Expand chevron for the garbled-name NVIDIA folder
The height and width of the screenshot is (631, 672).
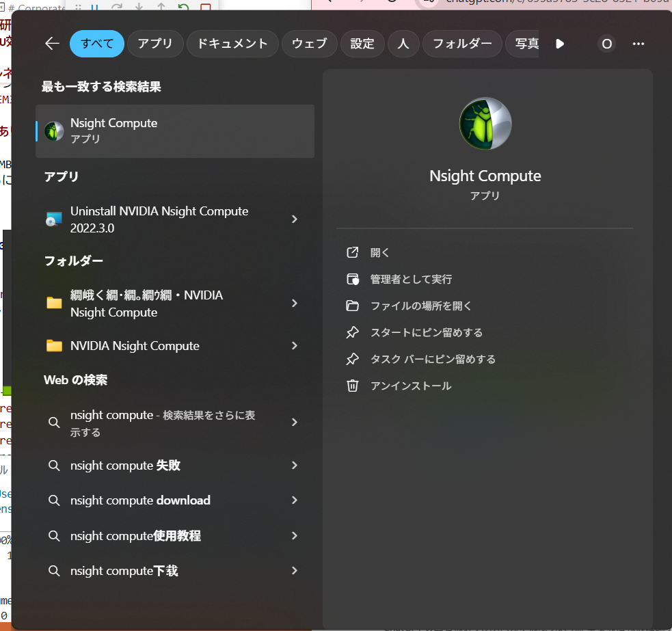point(295,303)
